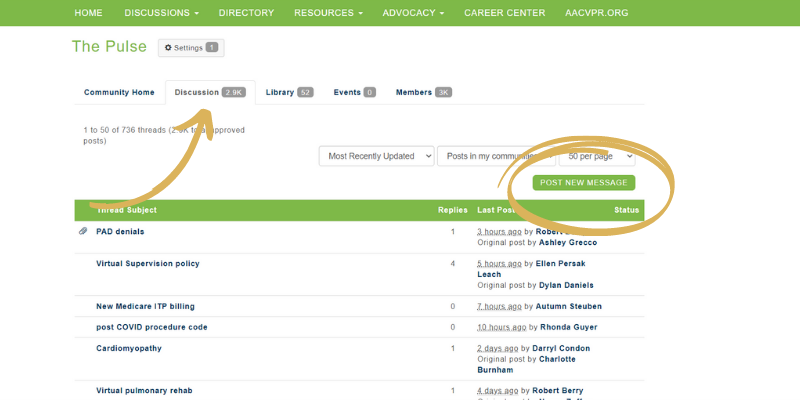
Task: Expand the Discussions navigation dropdown
Action: click(161, 13)
